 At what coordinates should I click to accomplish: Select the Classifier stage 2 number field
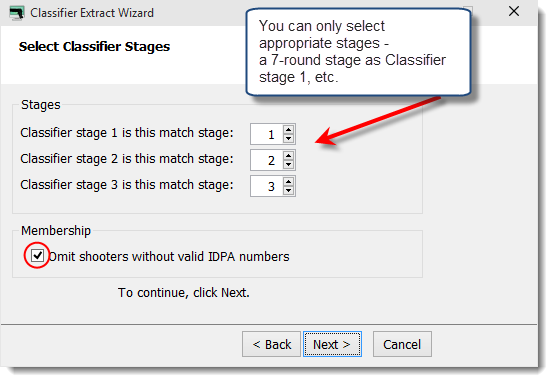pos(267,160)
